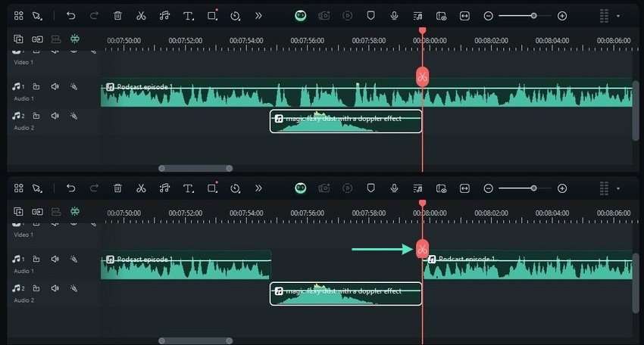Click playhead scissors button in top timeline
644x345 pixels.
click(x=422, y=76)
